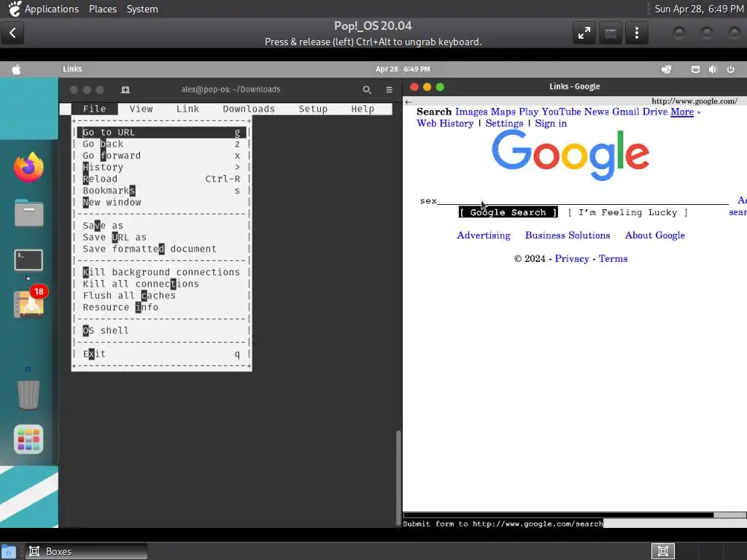Expand the History submenu
Viewport: 747px width, 560px height.
[x=161, y=167]
